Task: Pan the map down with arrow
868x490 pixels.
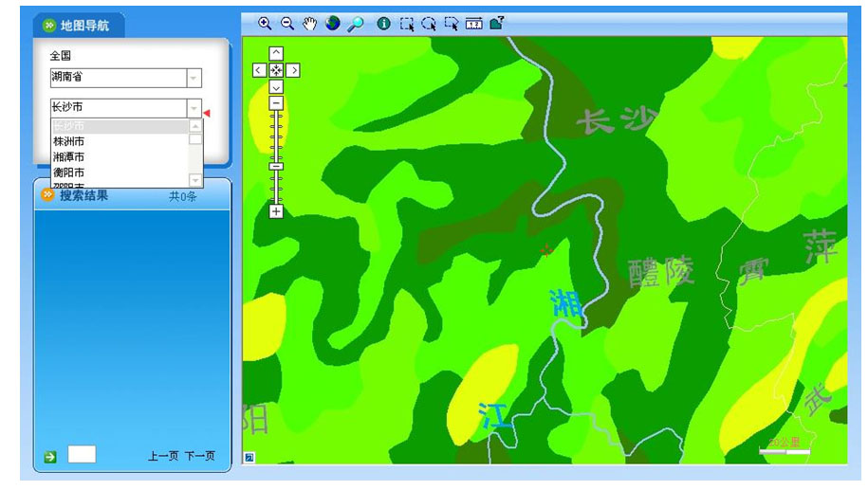Action: click(276, 87)
